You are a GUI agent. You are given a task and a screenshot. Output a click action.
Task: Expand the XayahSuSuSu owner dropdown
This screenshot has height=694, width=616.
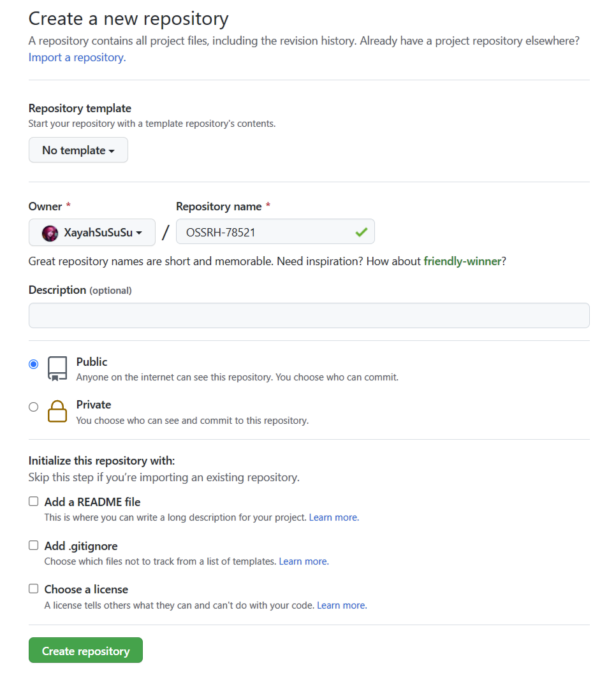point(92,233)
